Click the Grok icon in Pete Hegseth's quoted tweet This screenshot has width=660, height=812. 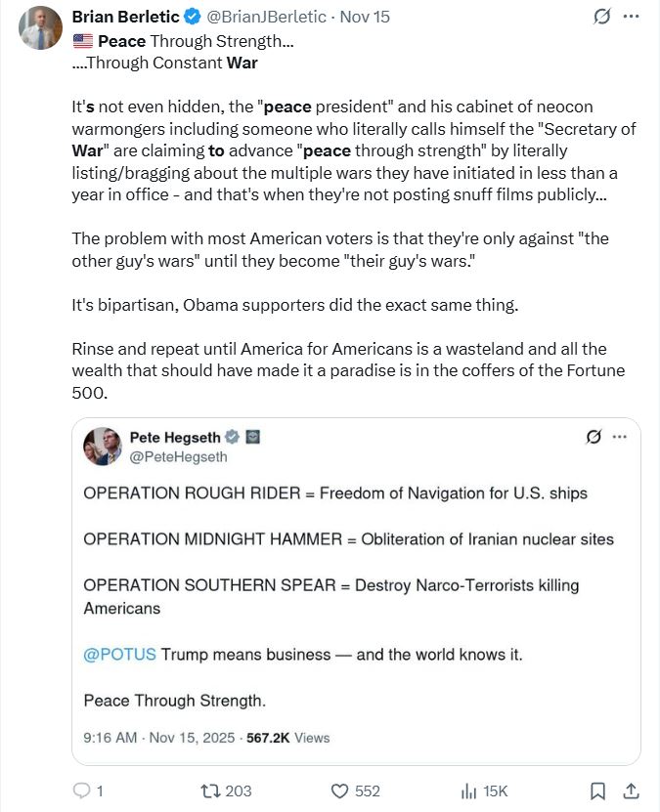pos(593,437)
